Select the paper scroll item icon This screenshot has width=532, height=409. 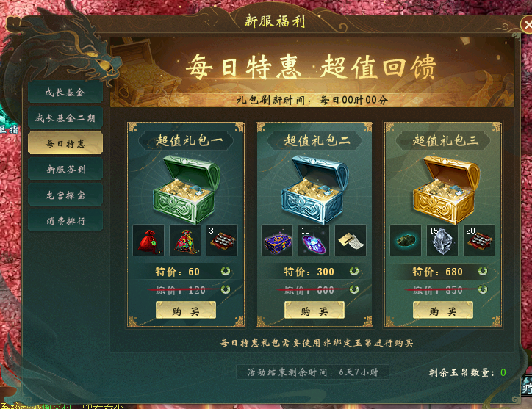pos(351,240)
